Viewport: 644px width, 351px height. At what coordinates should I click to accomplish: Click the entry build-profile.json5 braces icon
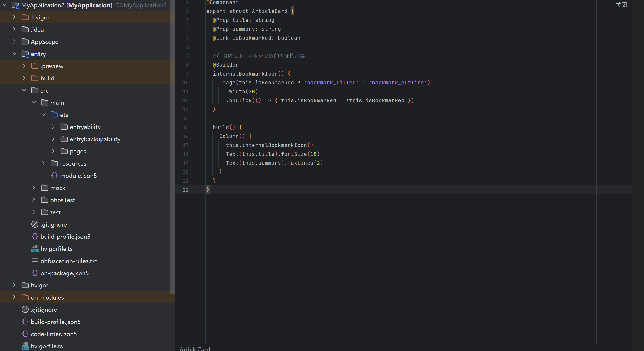(35, 237)
